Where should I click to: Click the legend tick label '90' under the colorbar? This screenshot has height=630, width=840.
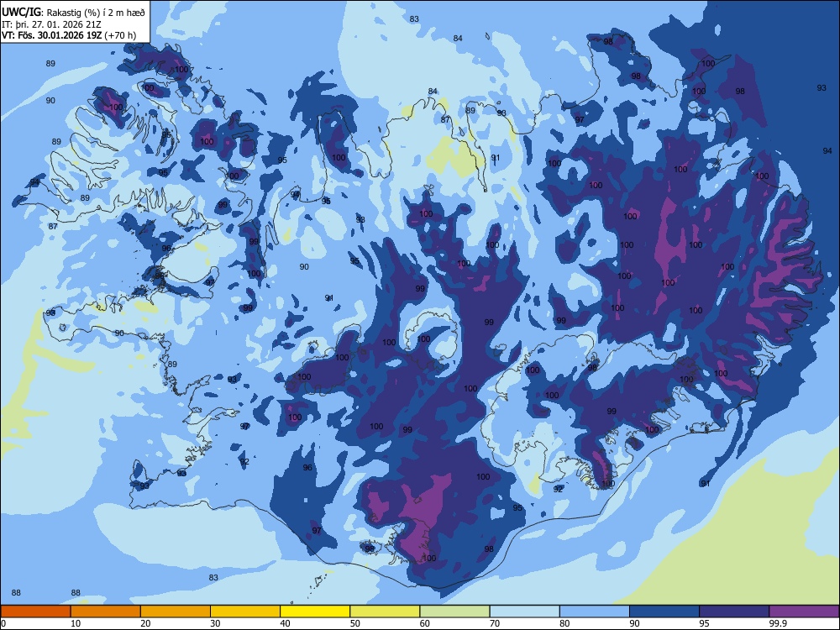pyautogui.click(x=634, y=623)
